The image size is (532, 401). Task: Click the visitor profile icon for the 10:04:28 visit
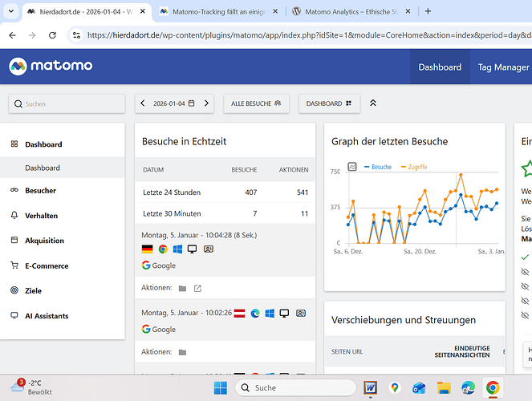[x=209, y=249]
